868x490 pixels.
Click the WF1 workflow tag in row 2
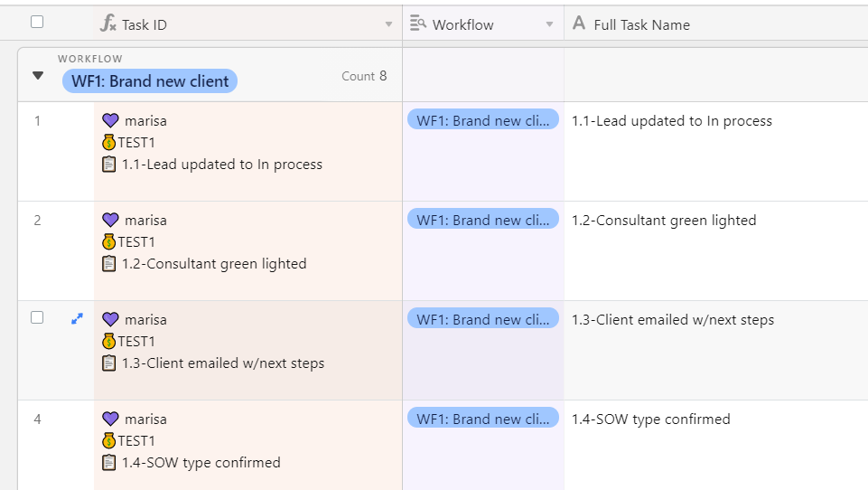(x=482, y=220)
